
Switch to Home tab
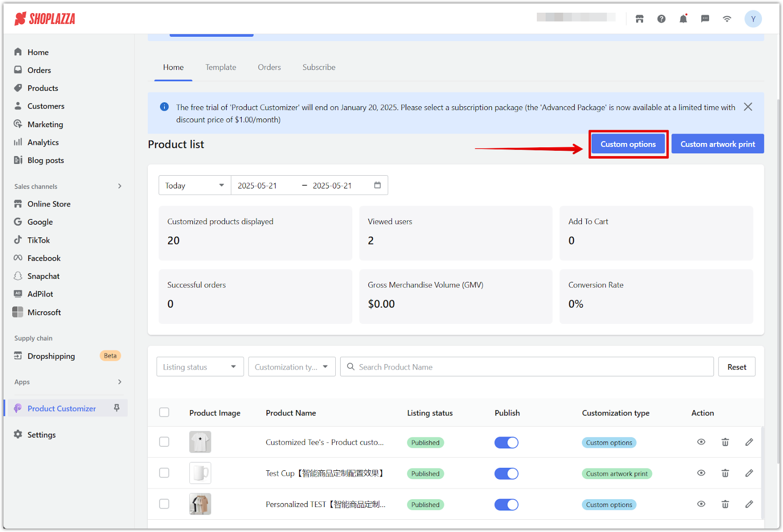point(173,68)
